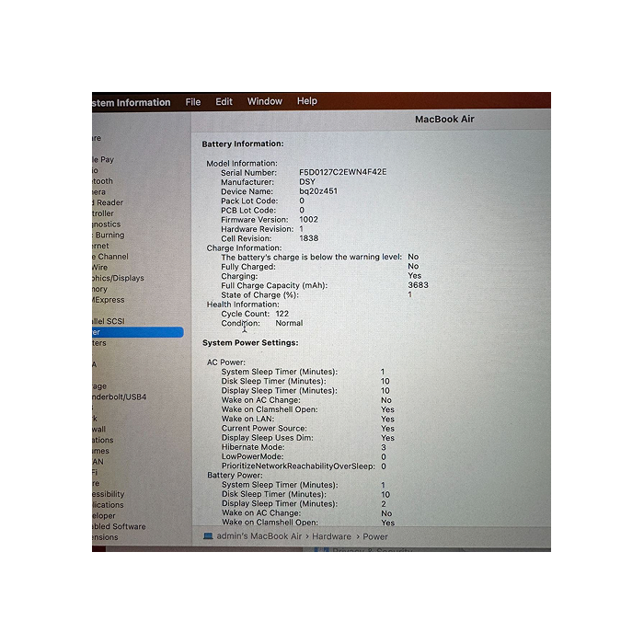Select Extensions in the sidebar
The image size is (644, 644).
coord(105,536)
